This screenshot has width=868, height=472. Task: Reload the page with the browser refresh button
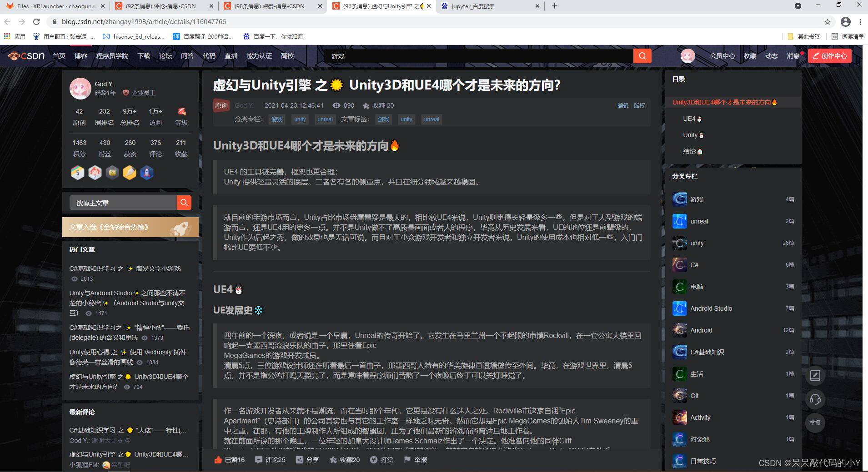click(x=37, y=22)
